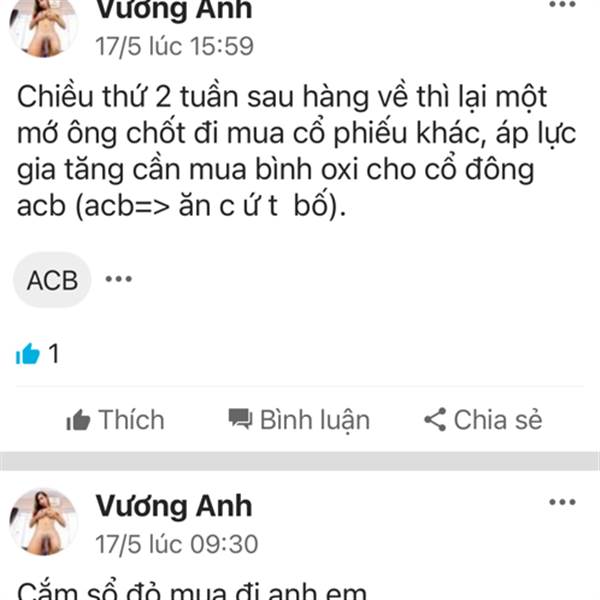Open post text Cắm sổ đỏ mua đi
Image resolution: width=600 pixels, height=600 pixels.
192,591
